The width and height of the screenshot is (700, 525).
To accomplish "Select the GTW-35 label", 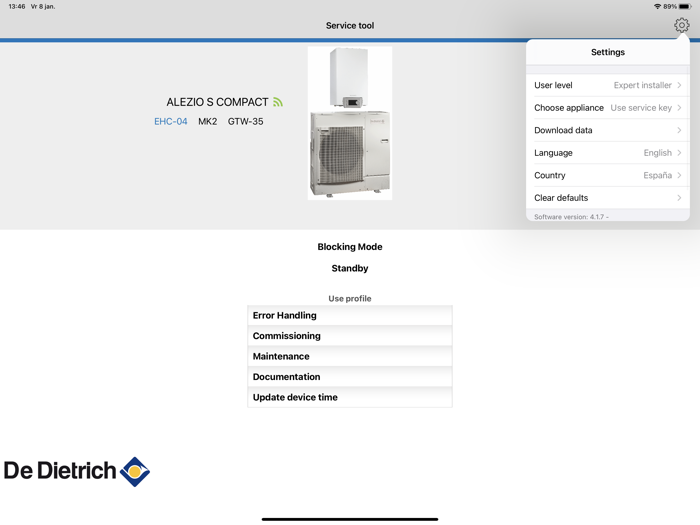I will pyautogui.click(x=246, y=121).
